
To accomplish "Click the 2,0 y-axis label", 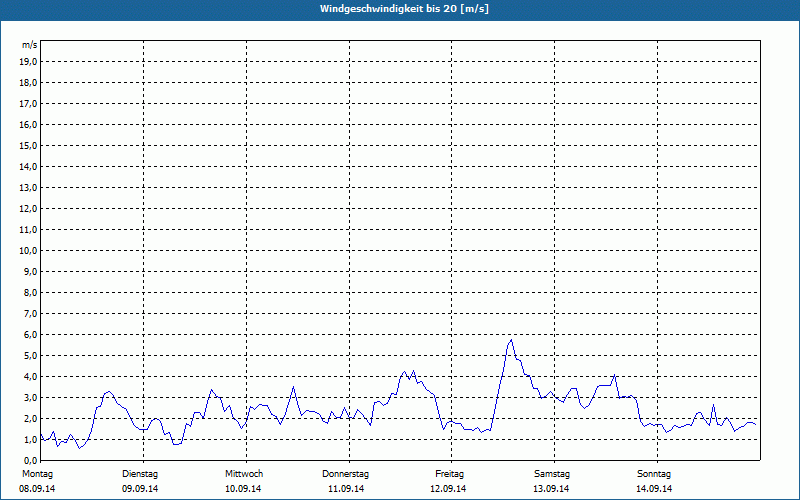I will pos(30,418).
